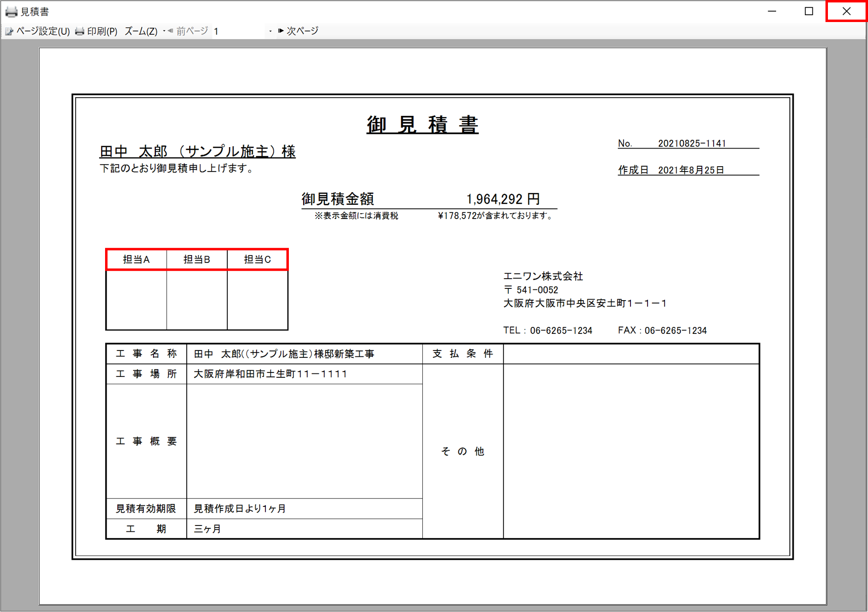The width and height of the screenshot is (868, 612).
Task: Maximize the 見積書 preview window
Action: (x=809, y=11)
